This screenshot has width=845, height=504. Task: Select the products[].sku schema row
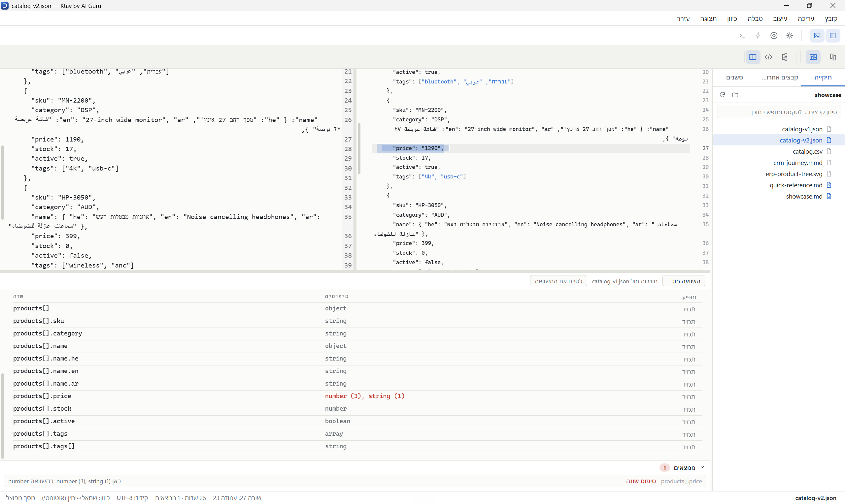click(357, 321)
